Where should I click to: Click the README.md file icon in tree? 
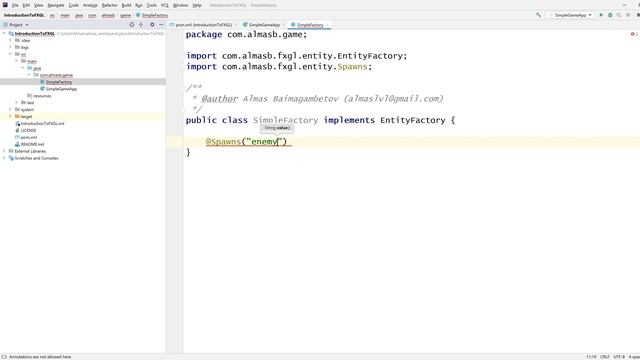point(17,144)
